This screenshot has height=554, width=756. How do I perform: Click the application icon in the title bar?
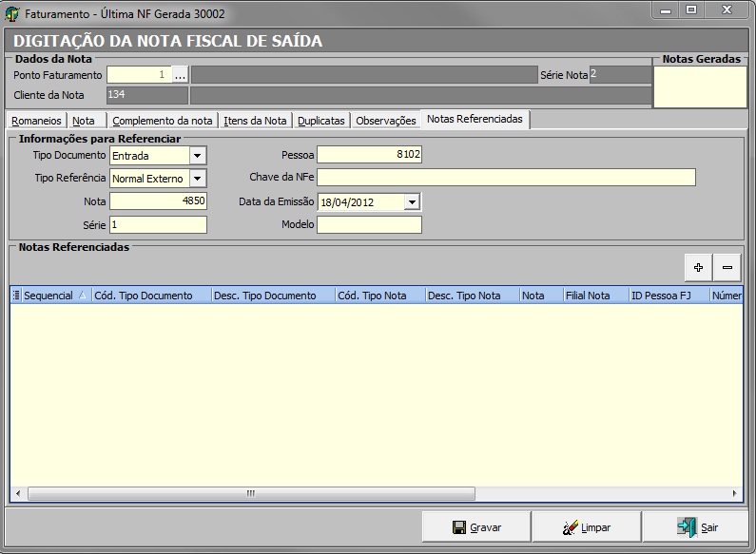point(12,14)
